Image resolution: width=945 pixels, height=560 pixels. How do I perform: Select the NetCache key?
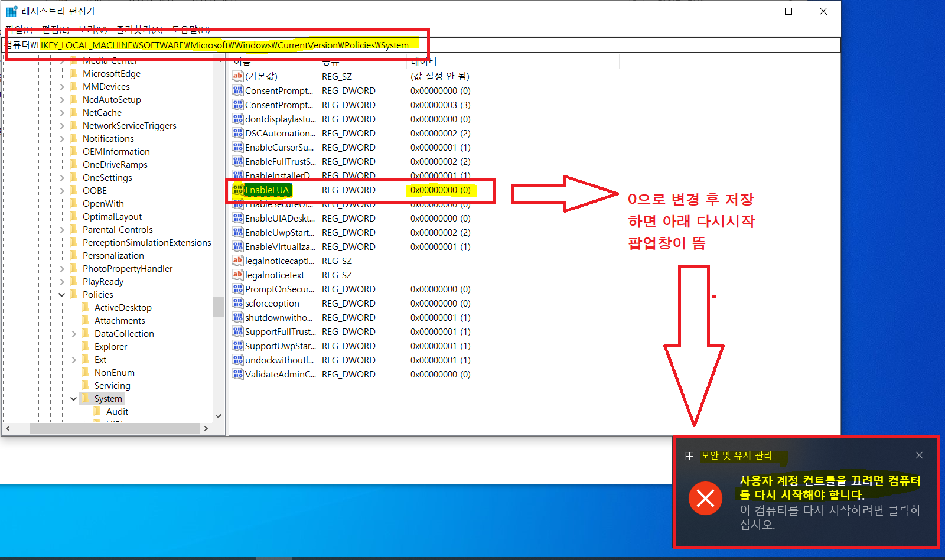[102, 113]
